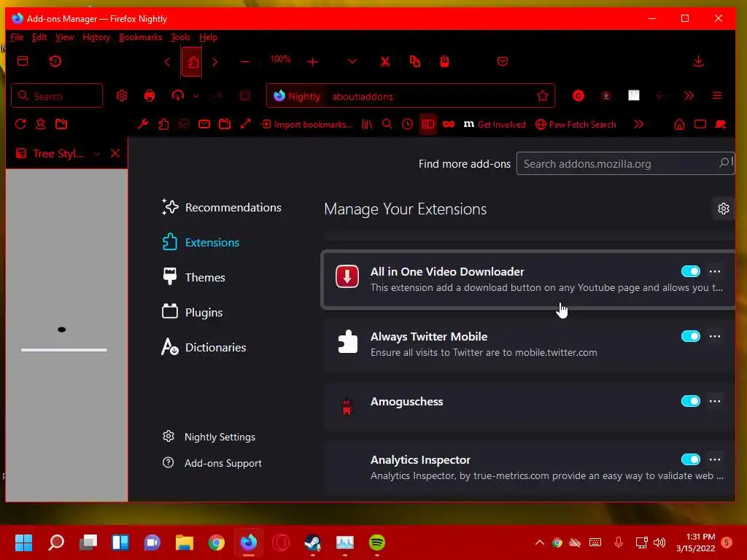
Task: Open File Explorer from the taskbar
Action: (185, 542)
